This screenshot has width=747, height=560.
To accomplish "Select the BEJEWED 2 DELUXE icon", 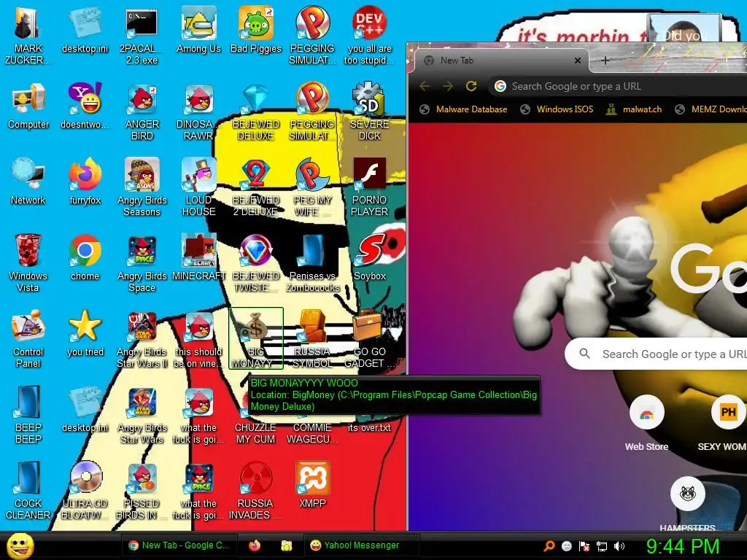I will pyautogui.click(x=256, y=187).
